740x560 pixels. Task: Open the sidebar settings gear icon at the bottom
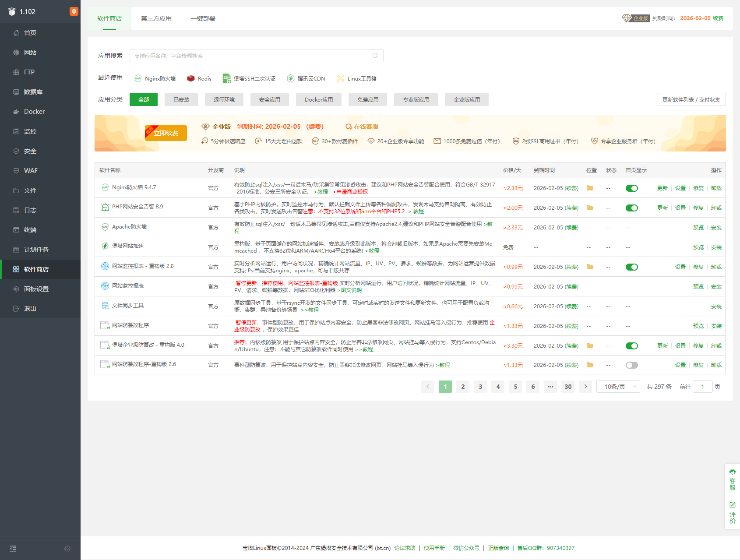click(67, 549)
